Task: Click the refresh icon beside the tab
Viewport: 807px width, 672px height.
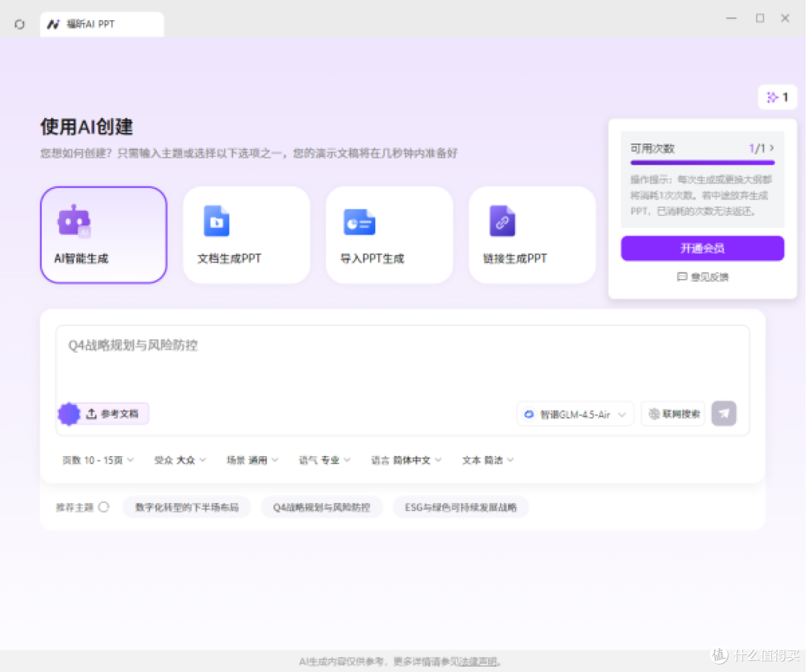Action: pos(19,24)
